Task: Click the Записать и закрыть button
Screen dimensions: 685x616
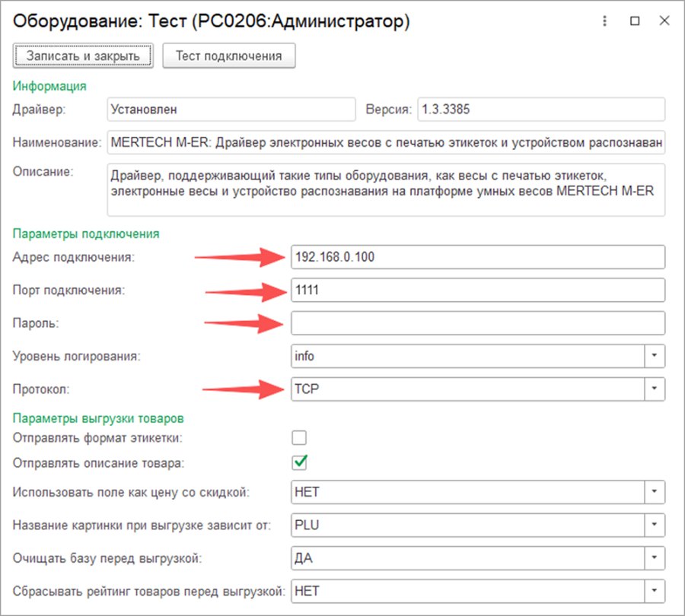Action: point(83,56)
